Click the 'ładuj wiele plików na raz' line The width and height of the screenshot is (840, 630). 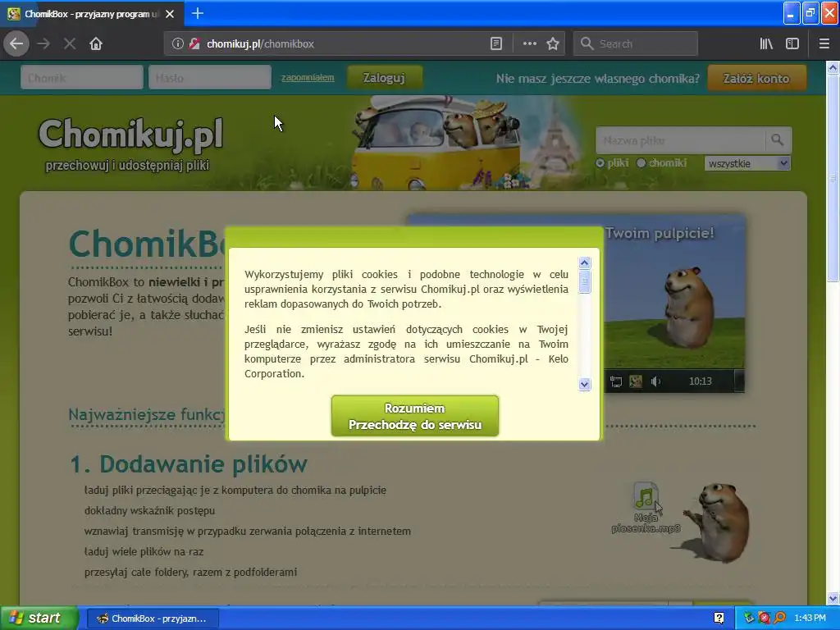144,551
